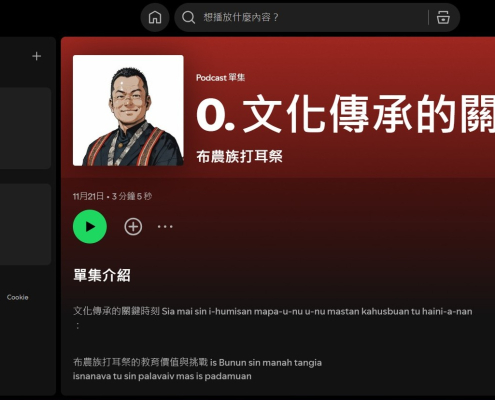Click the episode title 0. 文化傳承的關
The image size is (495, 400).
pos(346,113)
